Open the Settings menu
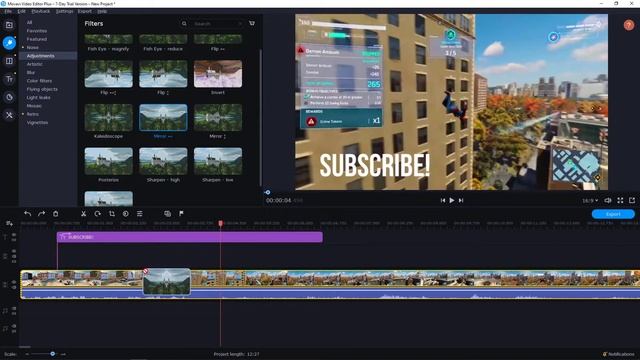 pyautogui.click(x=64, y=11)
